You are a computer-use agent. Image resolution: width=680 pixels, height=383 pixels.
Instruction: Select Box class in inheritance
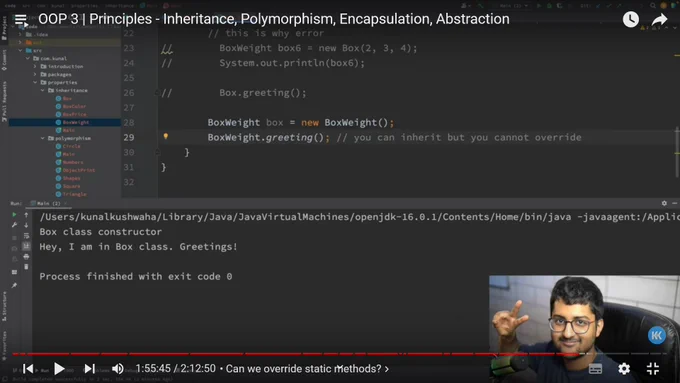(64, 98)
